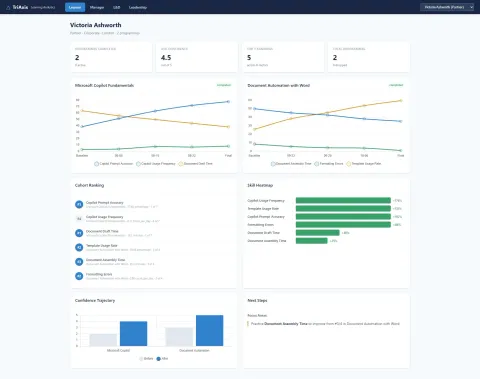Image resolution: width=480 pixels, height=379 pixels.
Task: Toggle Copilot Usage Frequency legend item
Action: pyautogui.click(x=156, y=164)
